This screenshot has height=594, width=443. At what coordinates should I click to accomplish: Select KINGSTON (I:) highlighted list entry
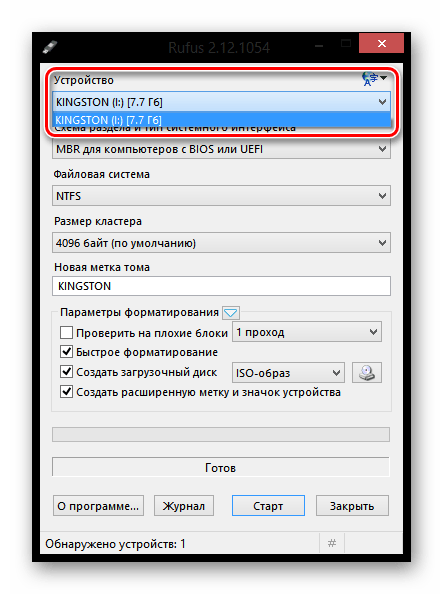221,120
